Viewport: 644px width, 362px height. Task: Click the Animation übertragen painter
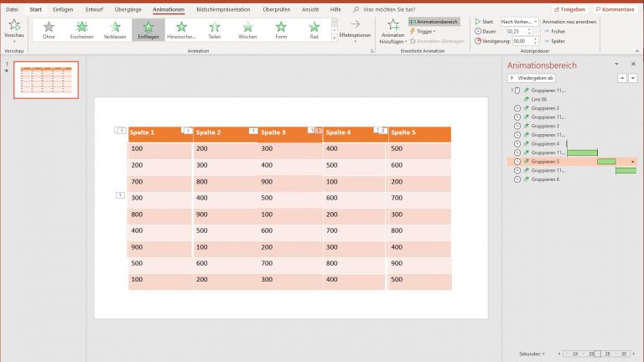(437, 41)
